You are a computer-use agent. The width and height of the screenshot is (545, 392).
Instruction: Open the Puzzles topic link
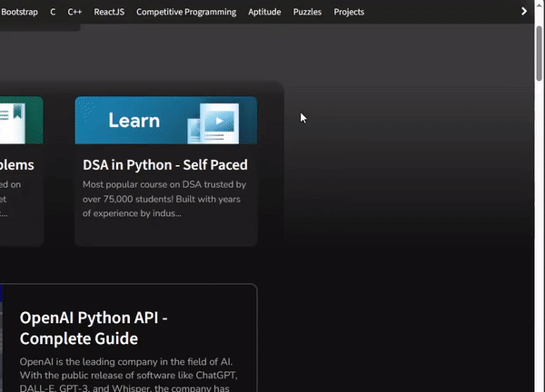(x=307, y=12)
